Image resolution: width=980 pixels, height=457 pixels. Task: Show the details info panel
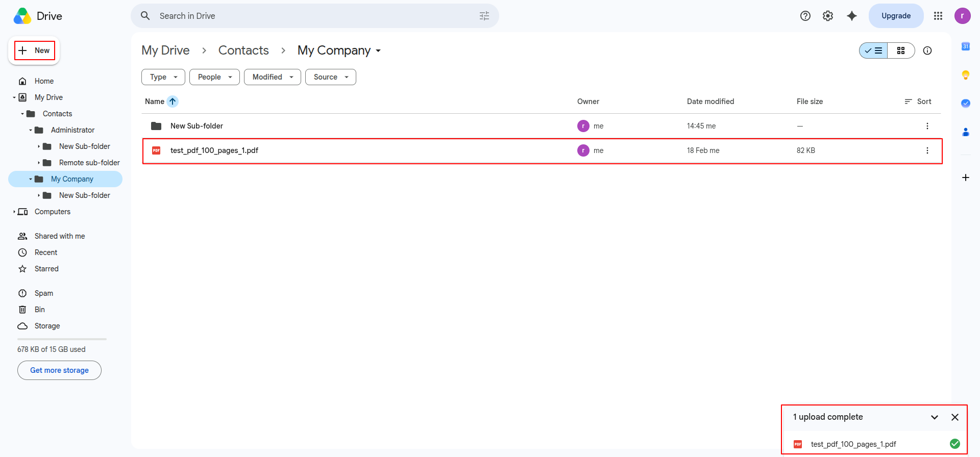[x=927, y=50]
